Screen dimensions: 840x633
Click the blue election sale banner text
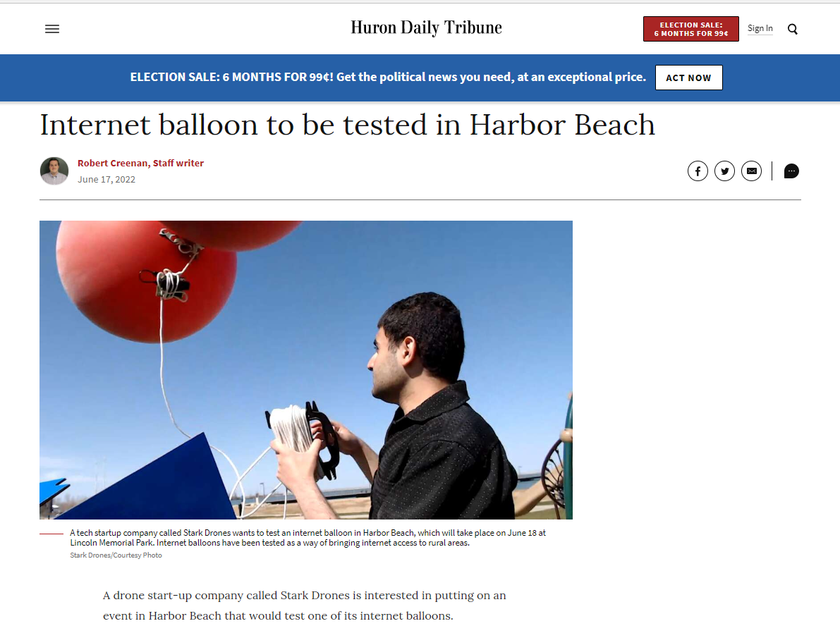coord(388,77)
